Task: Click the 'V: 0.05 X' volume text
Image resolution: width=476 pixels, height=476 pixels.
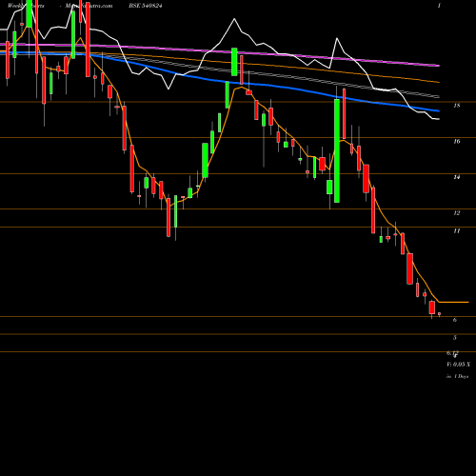Action: pos(459,365)
